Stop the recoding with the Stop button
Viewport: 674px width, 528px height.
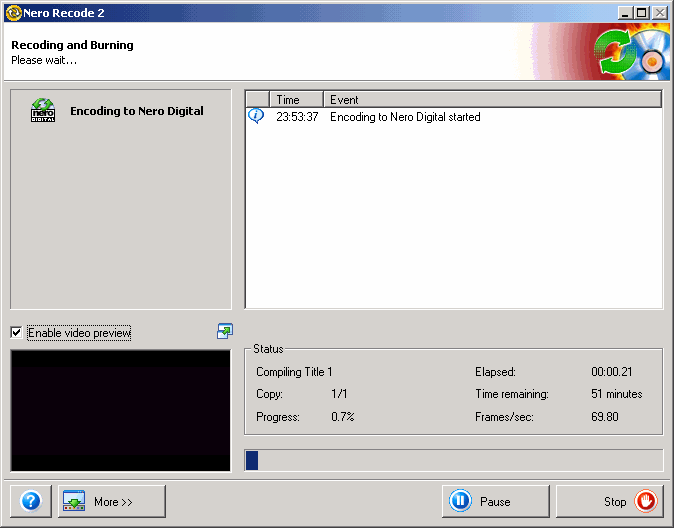point(609,501)
